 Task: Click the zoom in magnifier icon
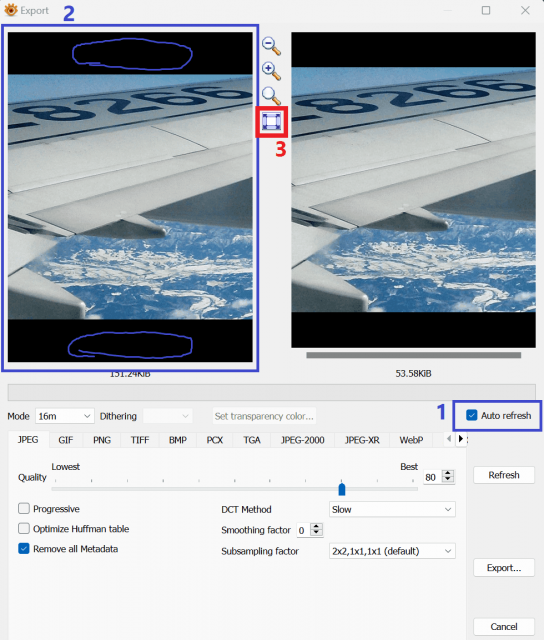(x=271, y=71)
